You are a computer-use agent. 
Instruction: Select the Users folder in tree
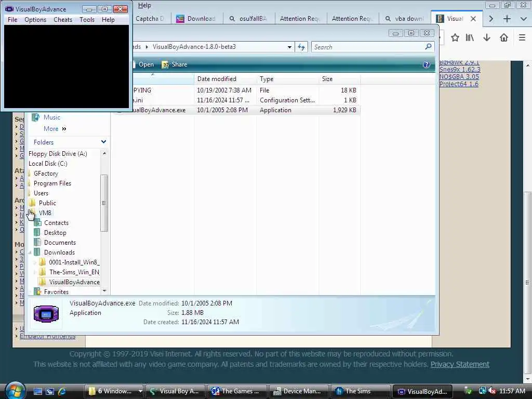click(41, 193)
